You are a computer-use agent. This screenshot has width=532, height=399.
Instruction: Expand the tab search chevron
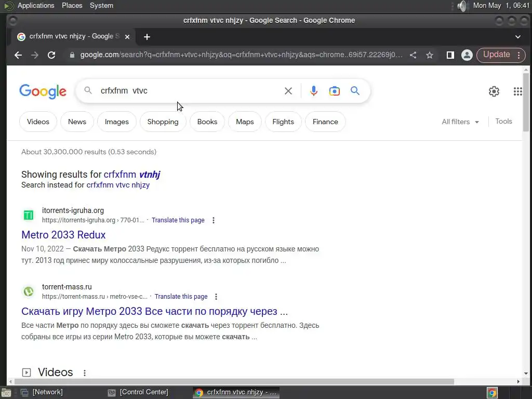[518, 37]
